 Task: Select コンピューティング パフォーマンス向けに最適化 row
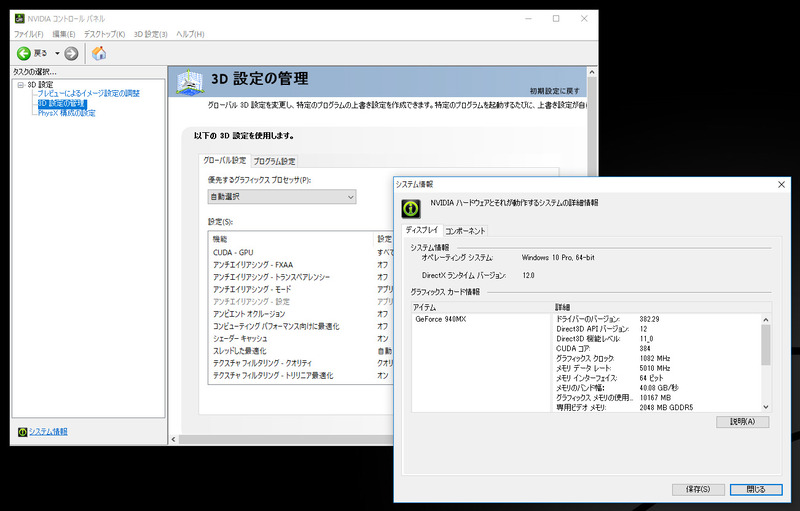tap(301, 326)
